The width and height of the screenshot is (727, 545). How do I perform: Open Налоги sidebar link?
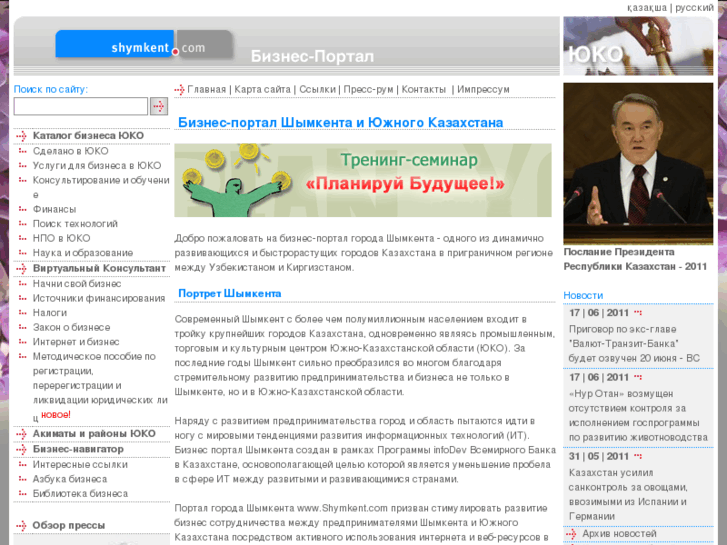click(x=50, y=313)
